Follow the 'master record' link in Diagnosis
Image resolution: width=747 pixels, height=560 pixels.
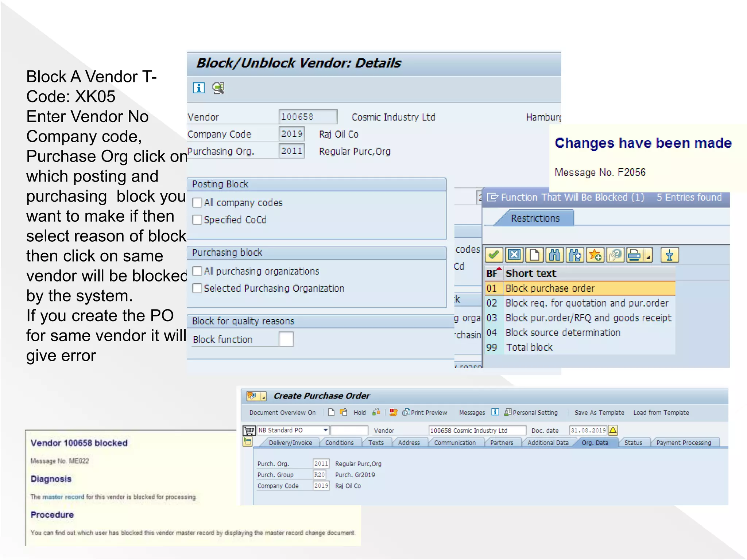63,497
